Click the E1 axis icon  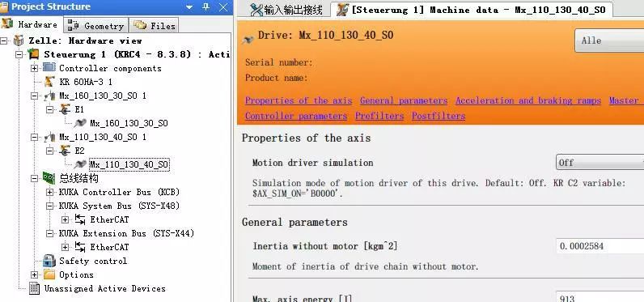coord(65,109)
